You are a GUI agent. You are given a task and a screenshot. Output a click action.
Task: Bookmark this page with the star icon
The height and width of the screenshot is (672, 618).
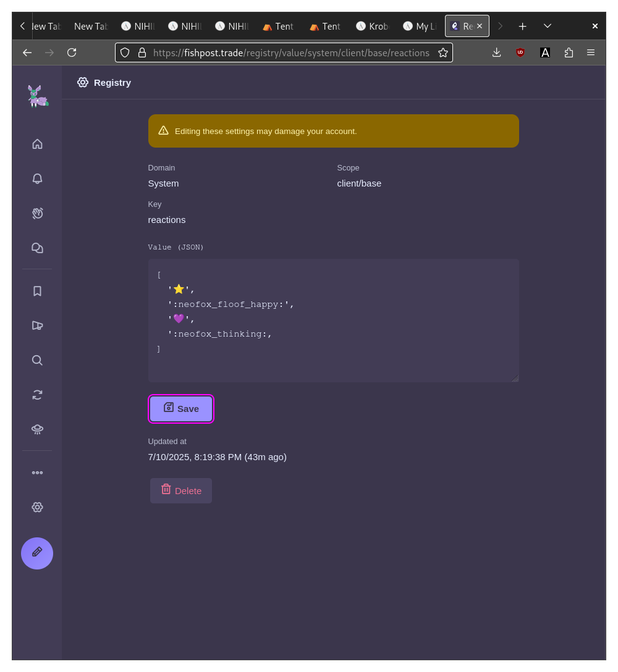(443, 52)
